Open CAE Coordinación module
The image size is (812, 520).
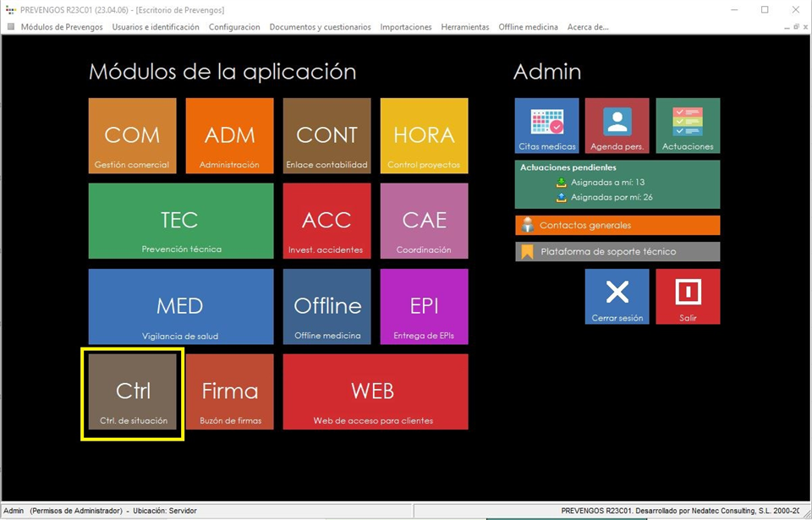[x=424, y=221]
